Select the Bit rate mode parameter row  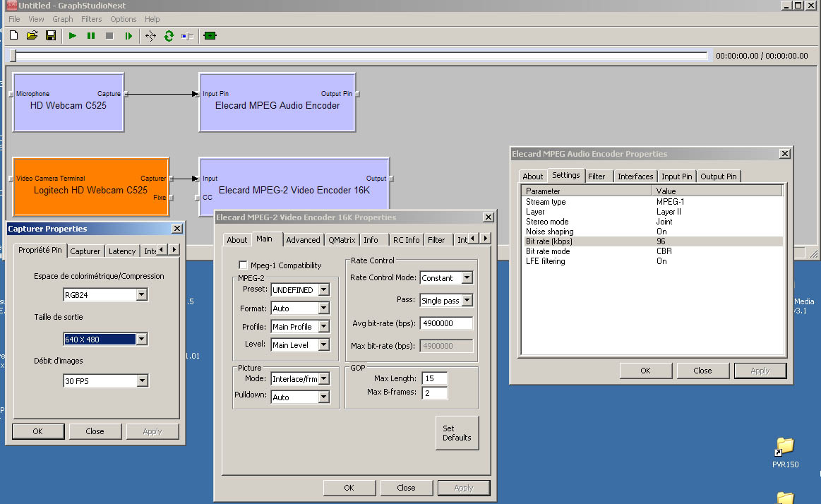653,251
